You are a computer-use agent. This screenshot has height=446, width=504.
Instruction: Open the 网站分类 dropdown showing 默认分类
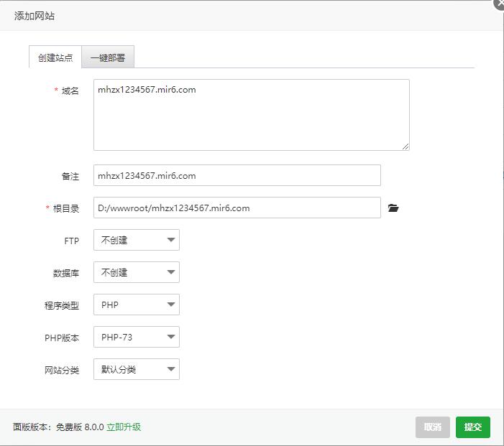tap(137, 370)
